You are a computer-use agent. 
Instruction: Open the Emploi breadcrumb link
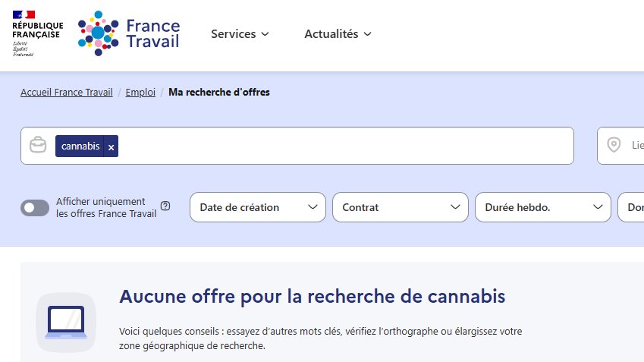coord(140,92)
